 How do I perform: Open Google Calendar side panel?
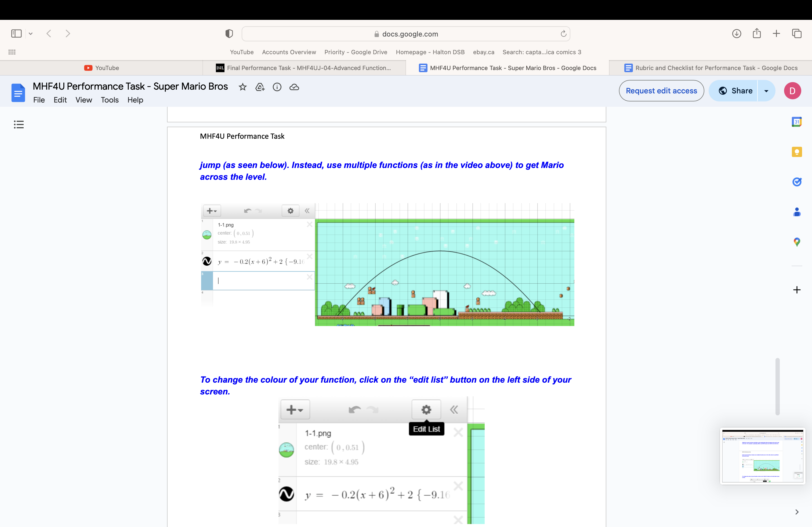pyautogui.click(x=797, y=122)
